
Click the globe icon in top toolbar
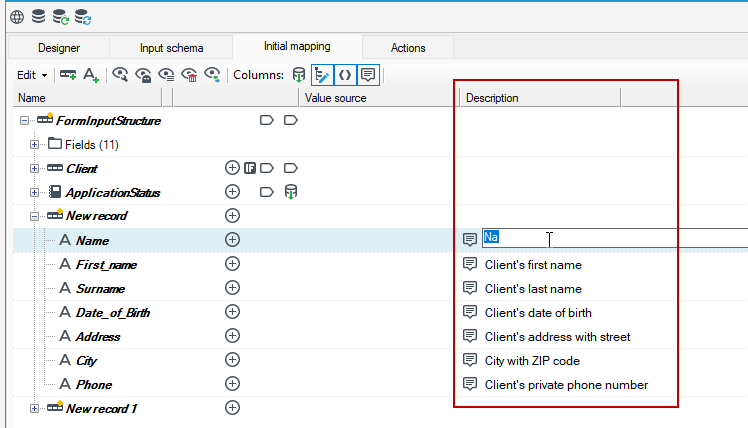pyautogui.click(x=17, y=17)
